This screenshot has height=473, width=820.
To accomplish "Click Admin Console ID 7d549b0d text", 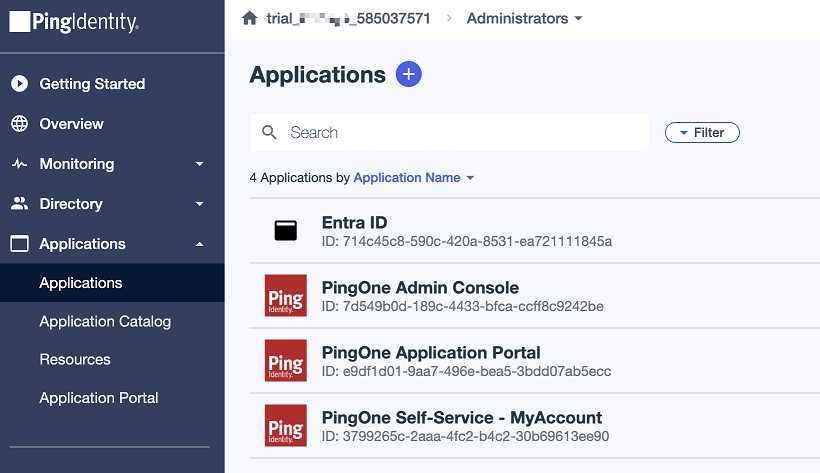I will coord(462,306).
